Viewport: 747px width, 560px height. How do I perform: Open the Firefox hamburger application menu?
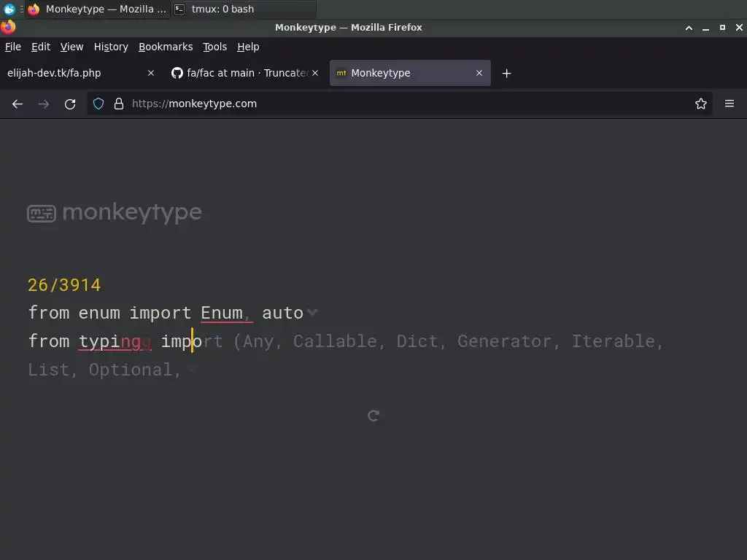click(729, 104)
